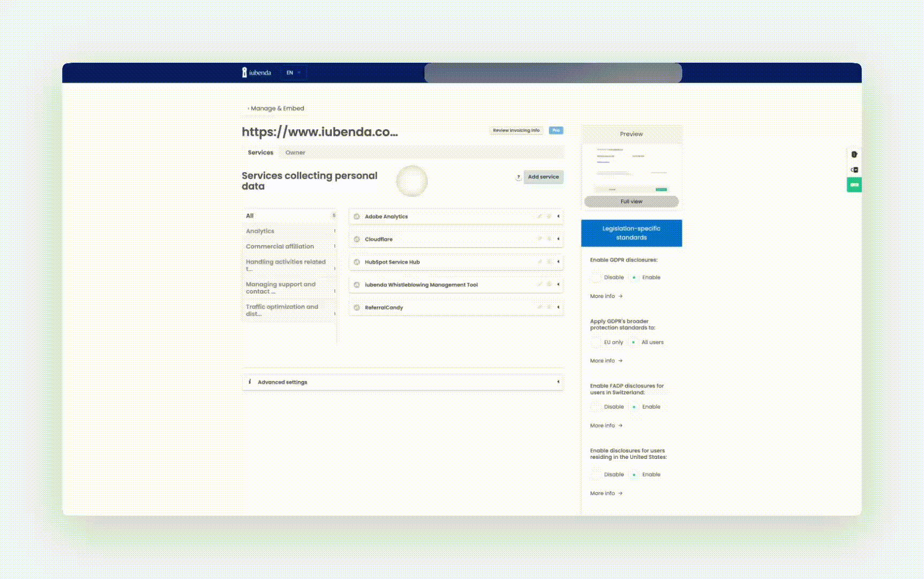Expand the Adobe Analytics row arrow
This screenshot has height=579, width=924.
pos(558,216)
